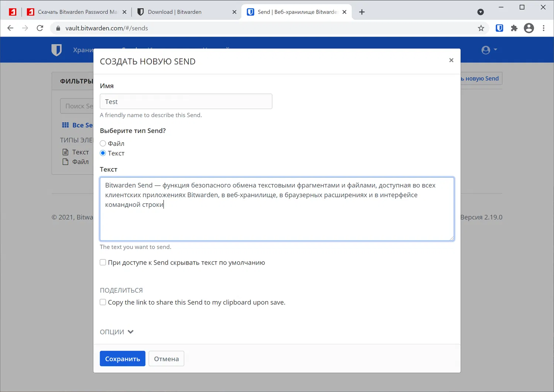Open the browser extensions puzzle icon
Image resolution: width=554 pixels, height=392 pixels.
pyautogui.click(x=514, y=28)
